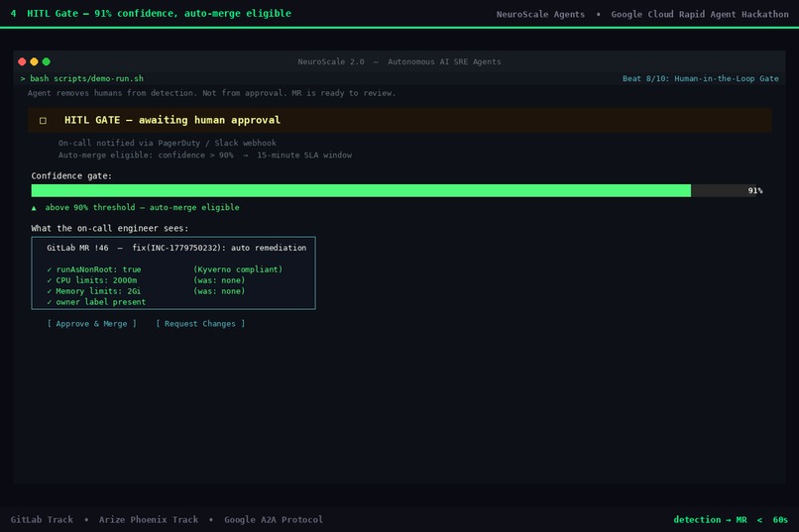Click the 'Agent removes humans from detection' line
The image size is (799, 532).
point(211,93)
